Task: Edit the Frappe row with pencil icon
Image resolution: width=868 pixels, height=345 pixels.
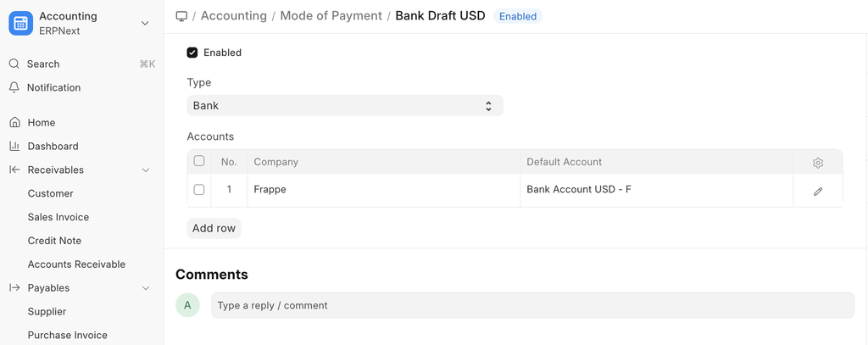Action: point(818,192)
